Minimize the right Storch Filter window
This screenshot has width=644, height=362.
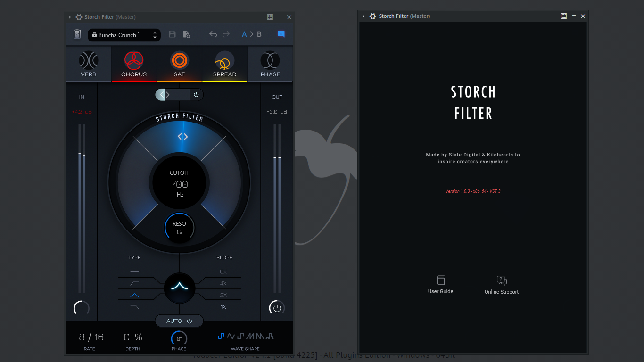(x=574, y=16)
